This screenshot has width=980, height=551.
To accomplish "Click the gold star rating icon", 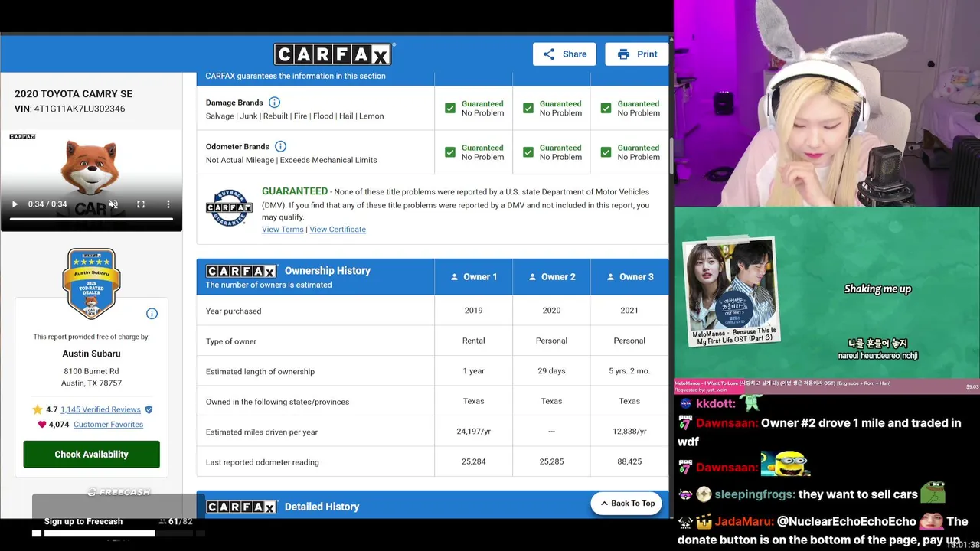I will 38,409.
